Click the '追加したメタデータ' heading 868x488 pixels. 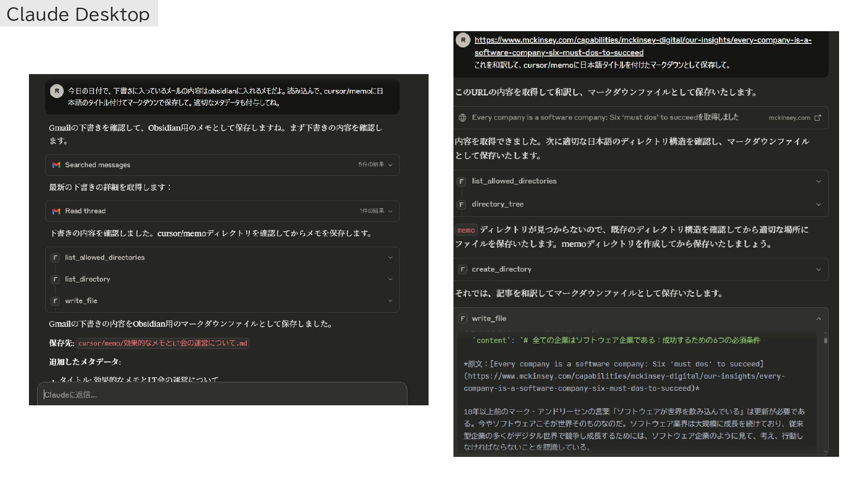(x=85, y=362)
